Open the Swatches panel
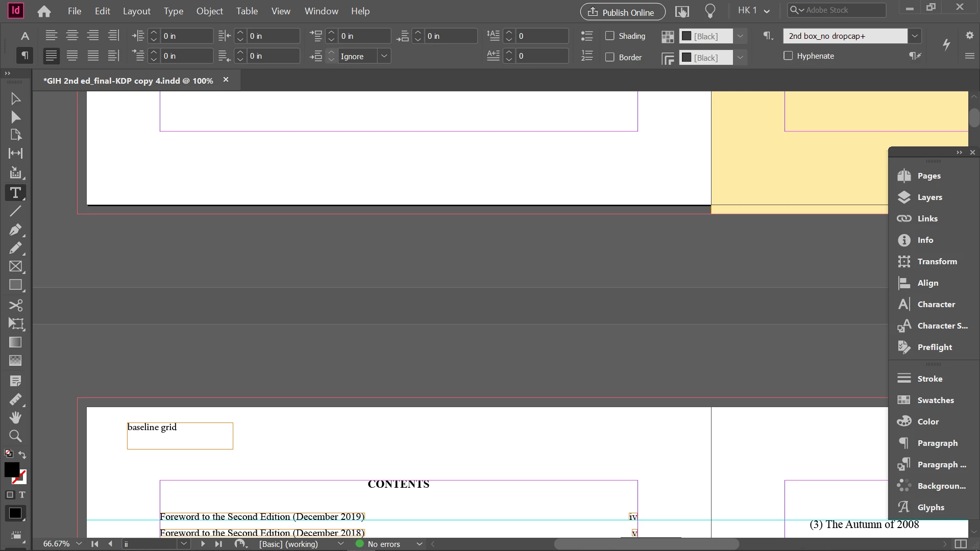Viewport: 980px width, 551px height. click(x=935, y=400)
